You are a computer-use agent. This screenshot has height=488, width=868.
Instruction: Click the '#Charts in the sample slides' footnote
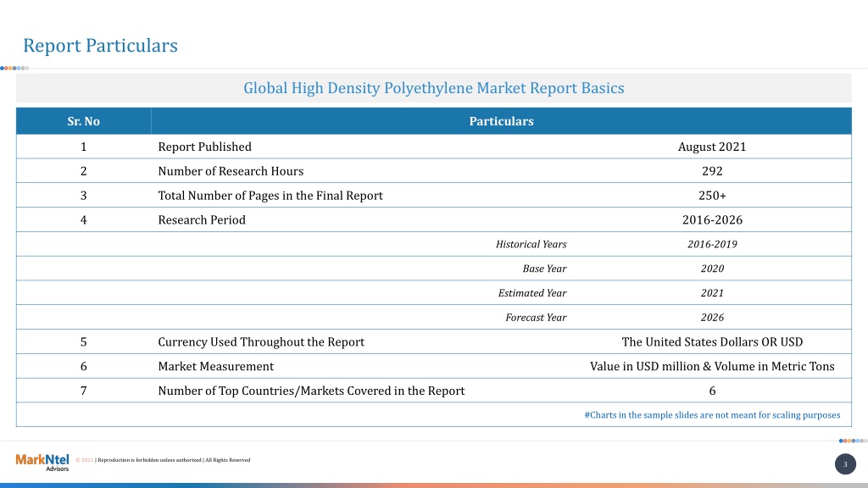(712, 415)
